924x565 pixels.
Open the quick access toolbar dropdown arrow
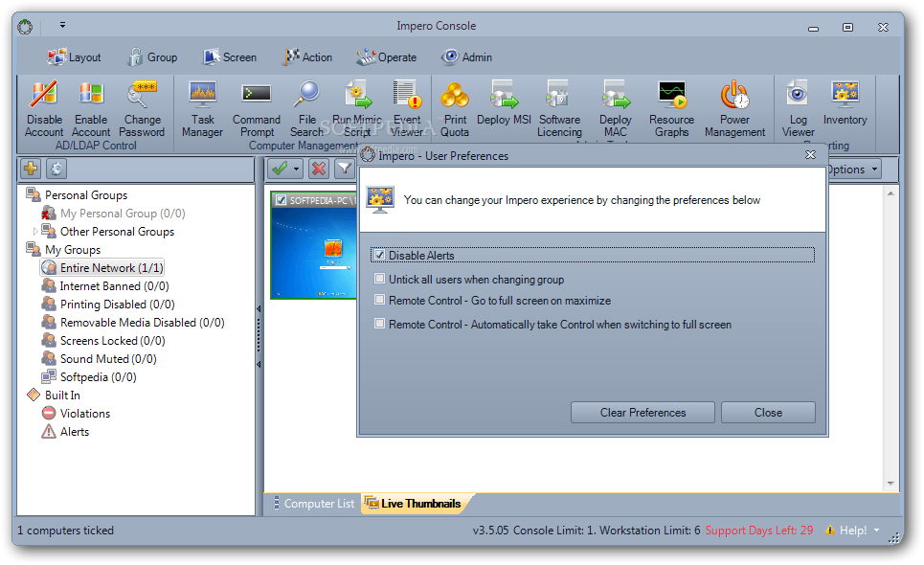tap(62, 25)
